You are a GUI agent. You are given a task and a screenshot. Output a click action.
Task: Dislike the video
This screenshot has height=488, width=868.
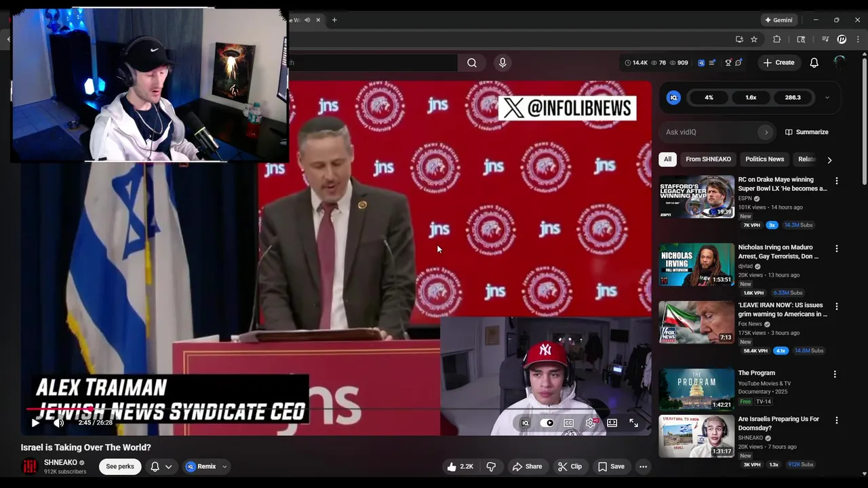pyautogui.click(x=491, y=466)
